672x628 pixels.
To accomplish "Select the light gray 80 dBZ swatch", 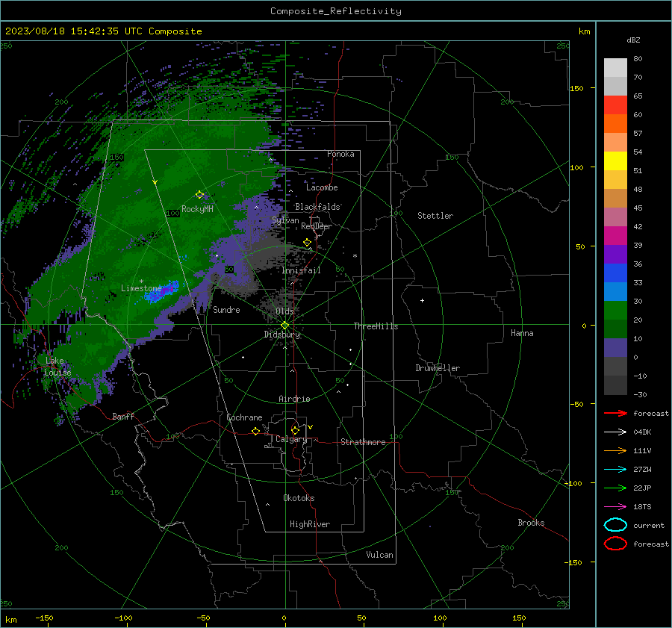I will click(x=615, y=67).
